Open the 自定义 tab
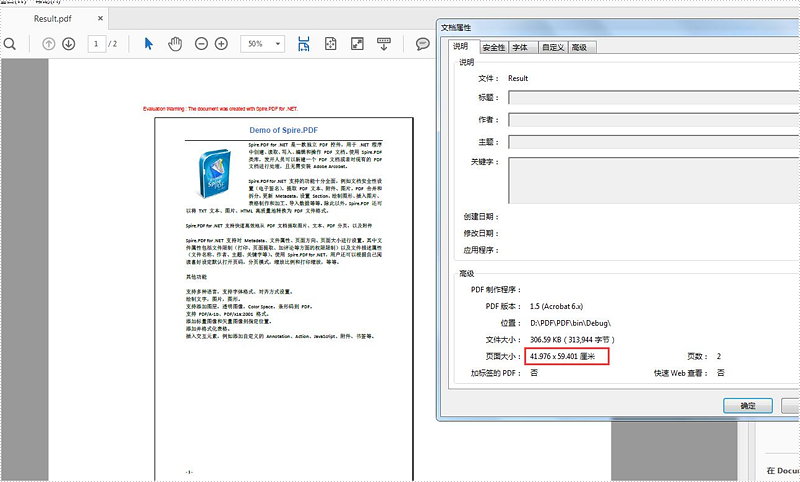This screenshot has width=800, height=482. [x=553, y=47]
